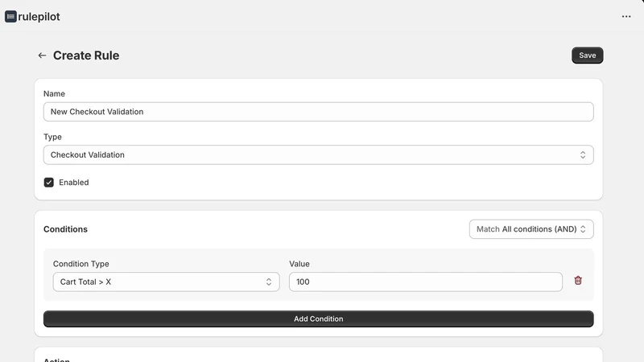Click the Add Condition button
This screenshot has height=362, width=644.
coord(318,319)
